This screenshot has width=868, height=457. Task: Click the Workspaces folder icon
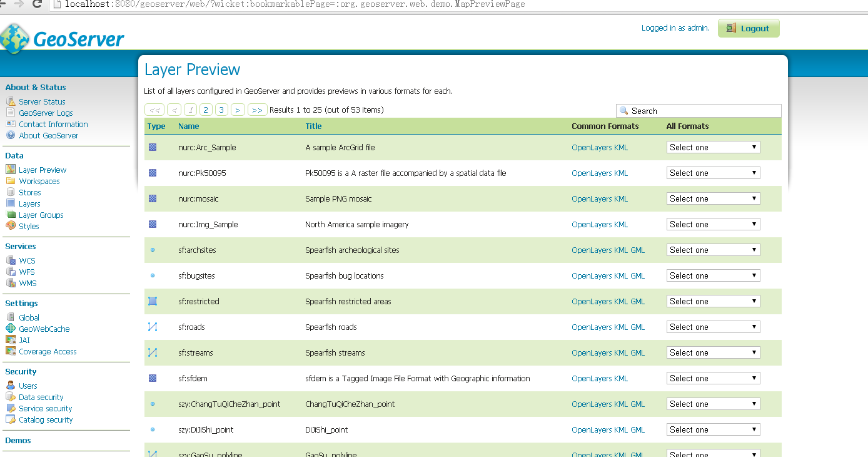coord(11,181)
